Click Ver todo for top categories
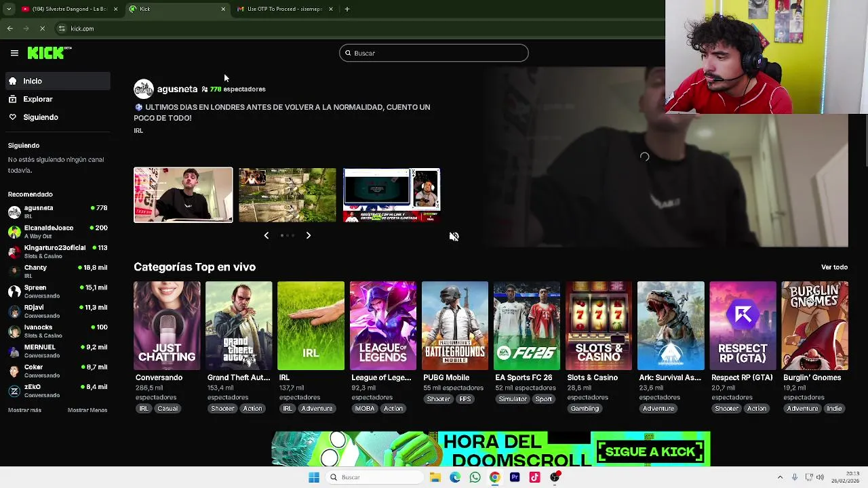868x488 pixels. click(x=834, y=267)
